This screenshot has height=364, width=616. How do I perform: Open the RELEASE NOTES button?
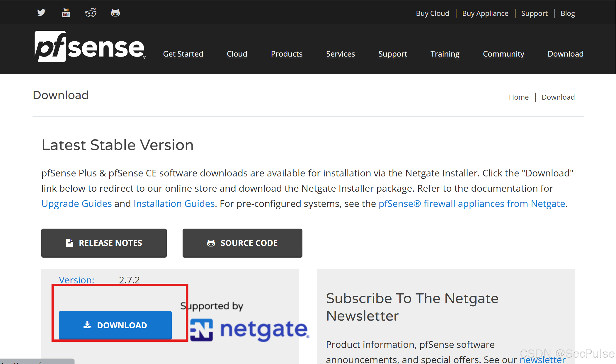coord(104,243)
